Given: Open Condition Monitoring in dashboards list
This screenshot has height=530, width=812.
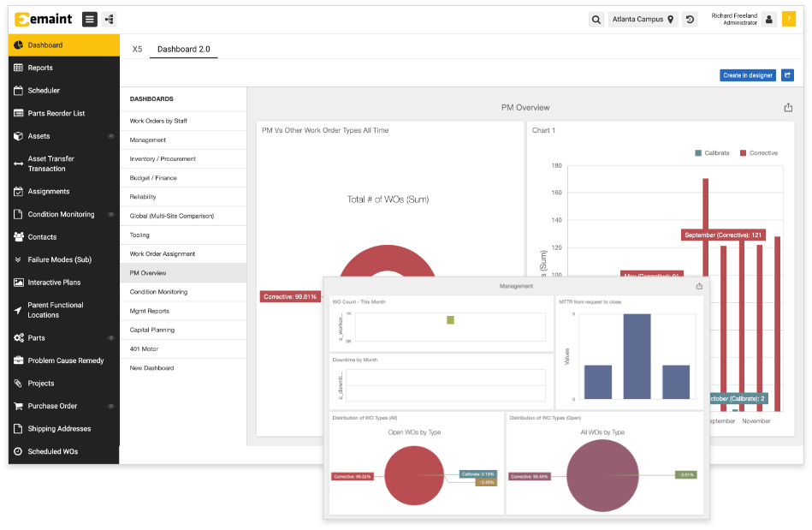Looking at the screenshot, I should tap(183, 292).
